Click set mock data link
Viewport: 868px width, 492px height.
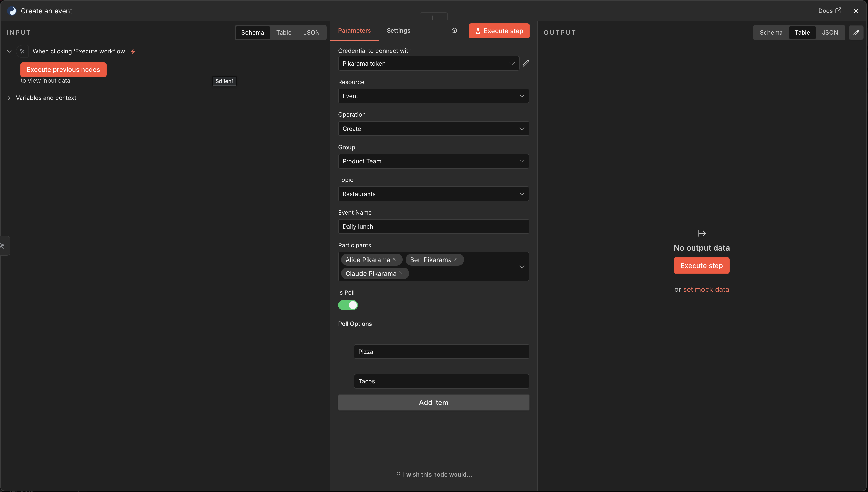tap(706, 289)
